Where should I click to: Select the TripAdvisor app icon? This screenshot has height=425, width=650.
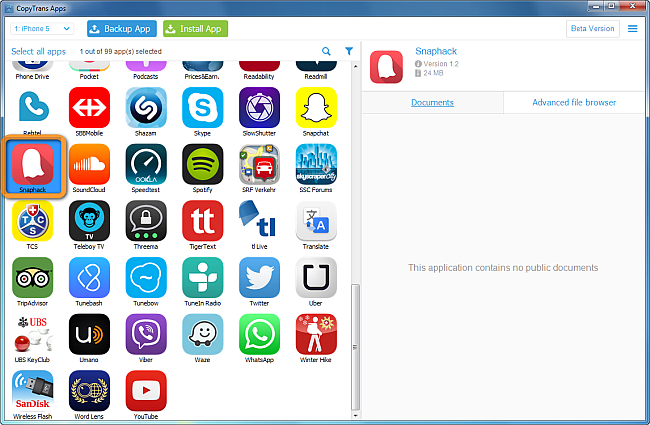pyautogui.click(x=32, y=277)
